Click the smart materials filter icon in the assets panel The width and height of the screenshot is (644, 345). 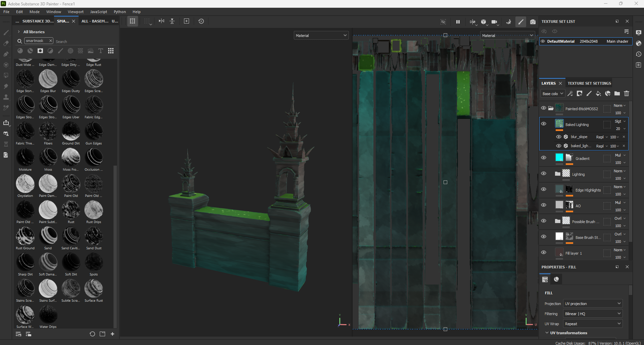pos(30,51)
